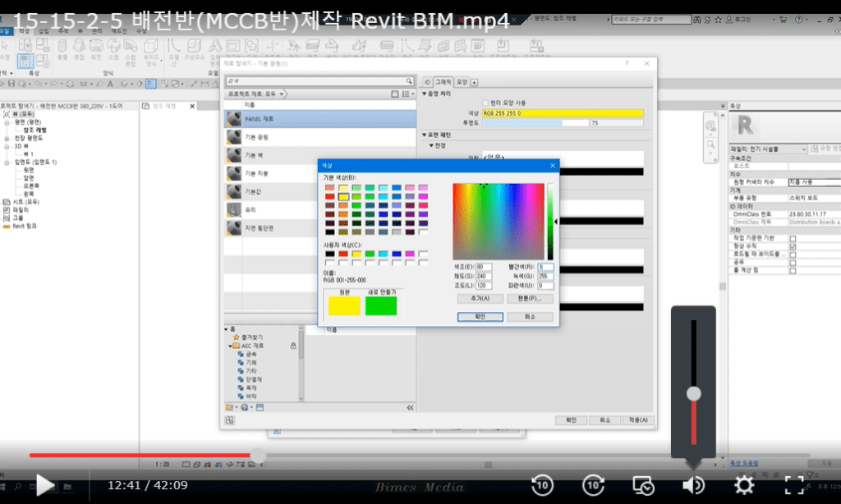Image resolution: width=841 pixels, height=504 pixels.
Task: Mute the video with the speaker icon
Action: click(693, 485)
